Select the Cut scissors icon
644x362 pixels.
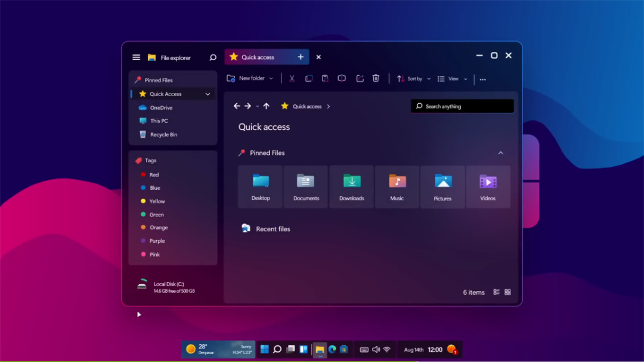292,79
